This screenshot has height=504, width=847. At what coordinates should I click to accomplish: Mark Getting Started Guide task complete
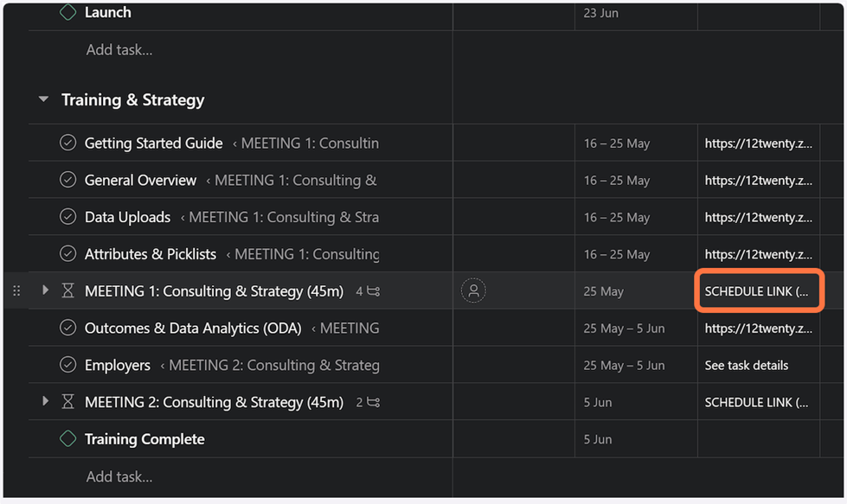point(67,144)
